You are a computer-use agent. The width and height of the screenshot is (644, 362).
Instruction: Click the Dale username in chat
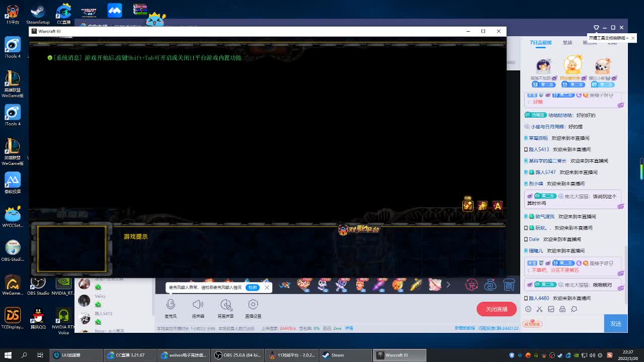[x=534, y=239]
